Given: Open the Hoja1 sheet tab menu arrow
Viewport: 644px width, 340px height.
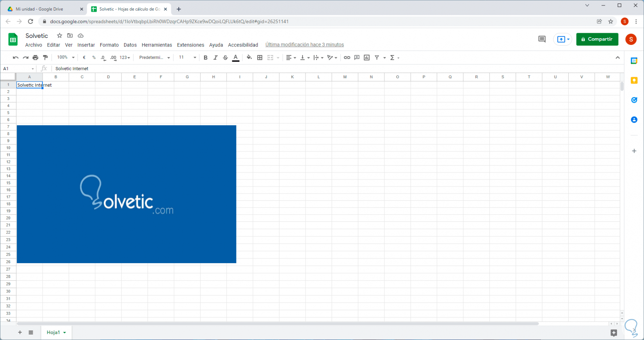Looking at the screenshot, I should click(x=65, y=333).
